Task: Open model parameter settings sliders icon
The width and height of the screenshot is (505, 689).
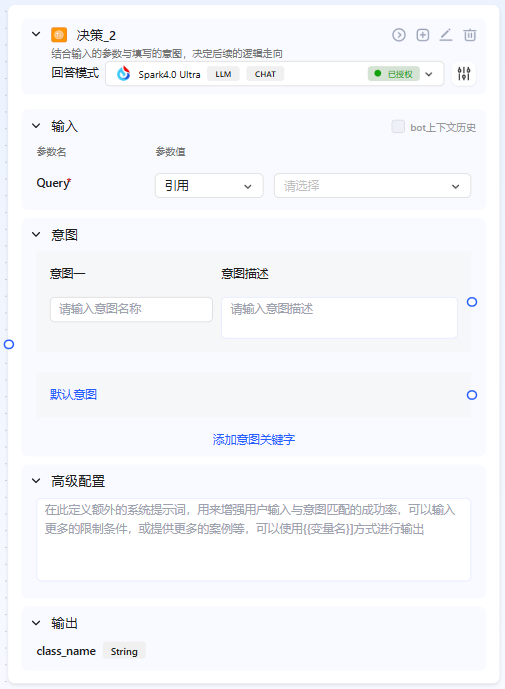Action: point(464,73)
